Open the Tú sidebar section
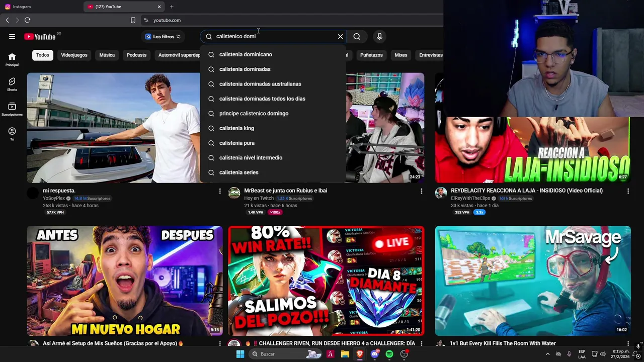 point(12,134)
